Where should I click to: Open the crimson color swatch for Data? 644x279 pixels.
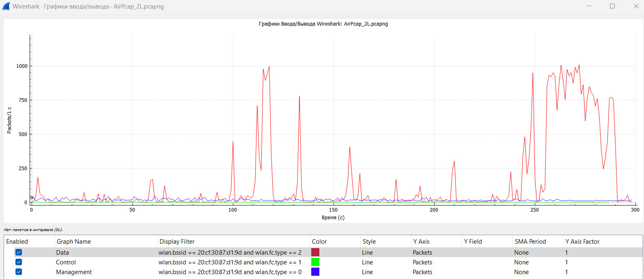click(x=315, y=252)
